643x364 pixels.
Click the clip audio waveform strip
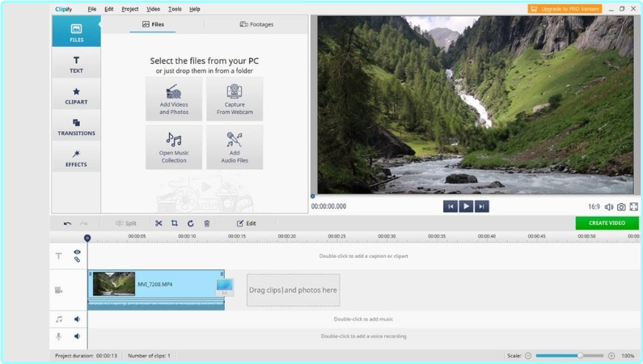[x=156, y=304]
